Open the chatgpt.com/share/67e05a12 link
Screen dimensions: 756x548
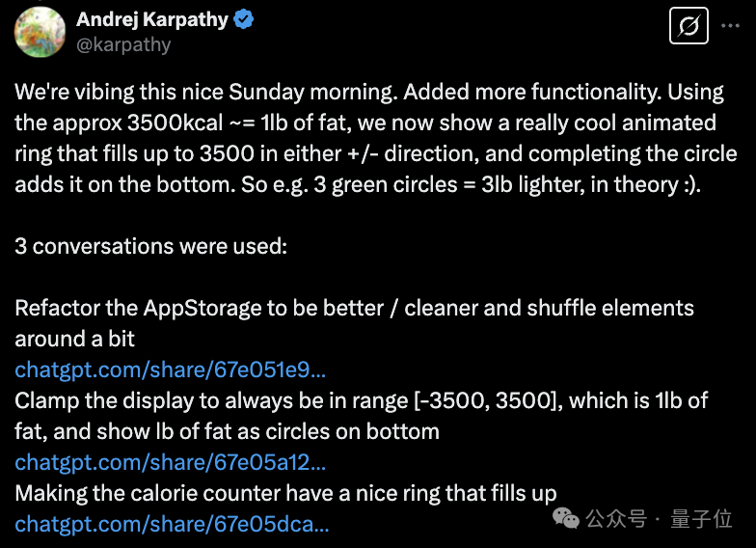tap(170, 462)
